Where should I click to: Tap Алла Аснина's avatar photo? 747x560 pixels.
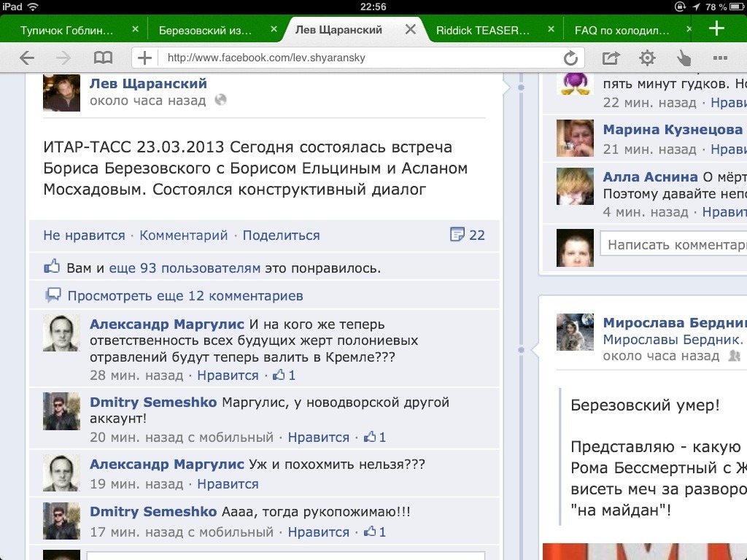575,186
